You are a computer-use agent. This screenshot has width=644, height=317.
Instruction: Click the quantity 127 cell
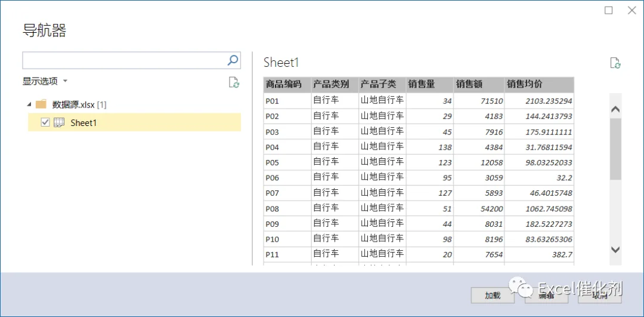[x=429, y=193]
